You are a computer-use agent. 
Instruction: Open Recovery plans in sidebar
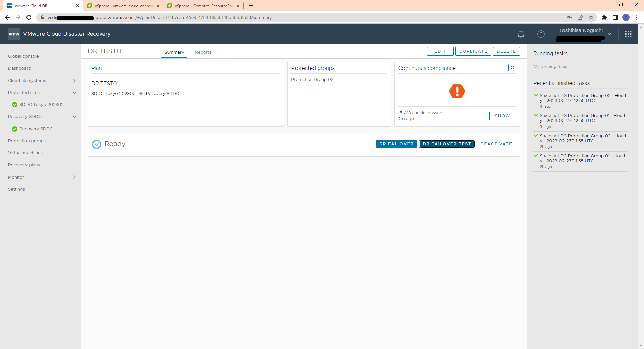24,165
